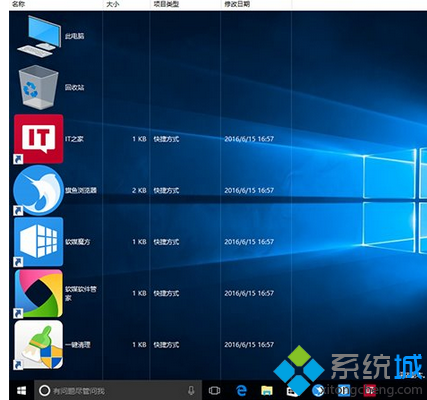
Task: Click the modified date in the 软媒软件管家 row
Action: (x=249, y=293)
